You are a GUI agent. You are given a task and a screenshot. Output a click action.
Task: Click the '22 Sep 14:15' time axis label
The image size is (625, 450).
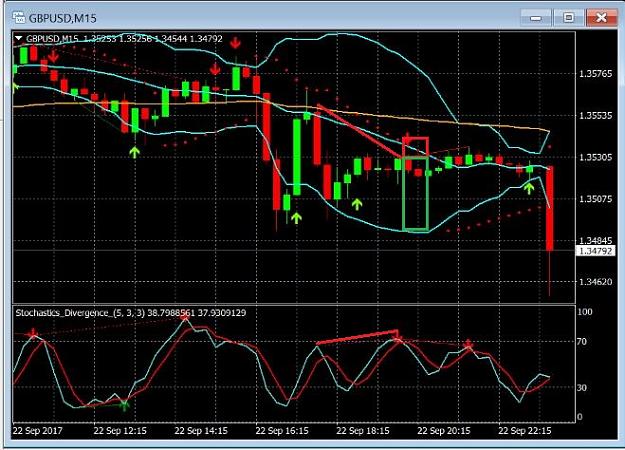pos(201,431)
